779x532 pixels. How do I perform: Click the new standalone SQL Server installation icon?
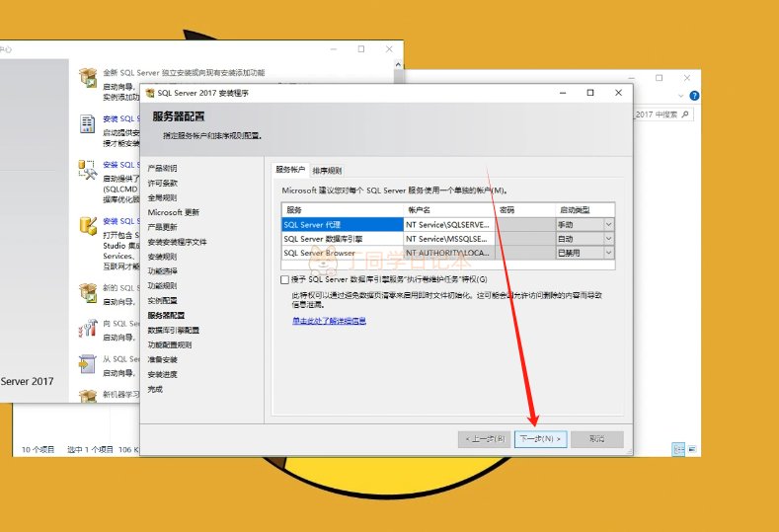(88, 78)
